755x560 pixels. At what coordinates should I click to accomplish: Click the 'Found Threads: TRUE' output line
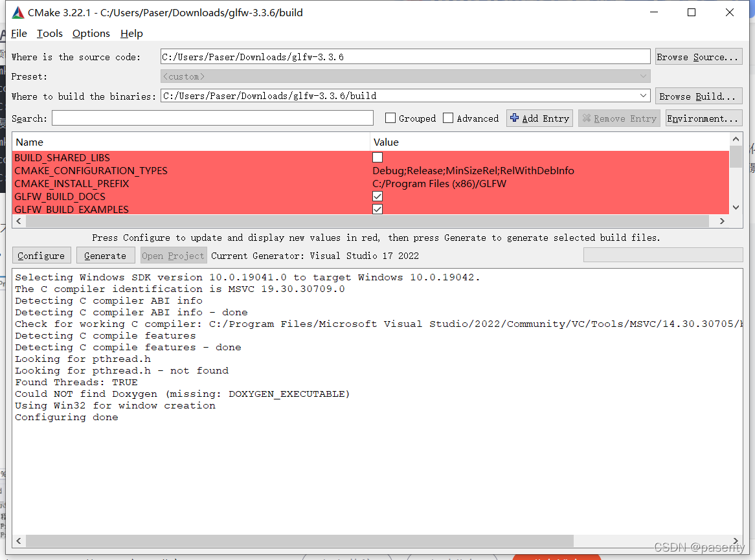(76, 383)
